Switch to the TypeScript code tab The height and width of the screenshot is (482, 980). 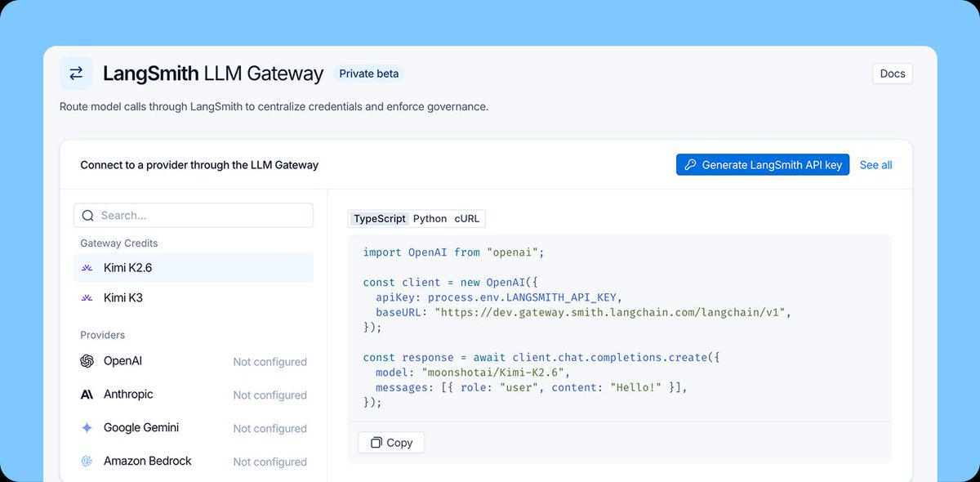[x=380, y=219]
